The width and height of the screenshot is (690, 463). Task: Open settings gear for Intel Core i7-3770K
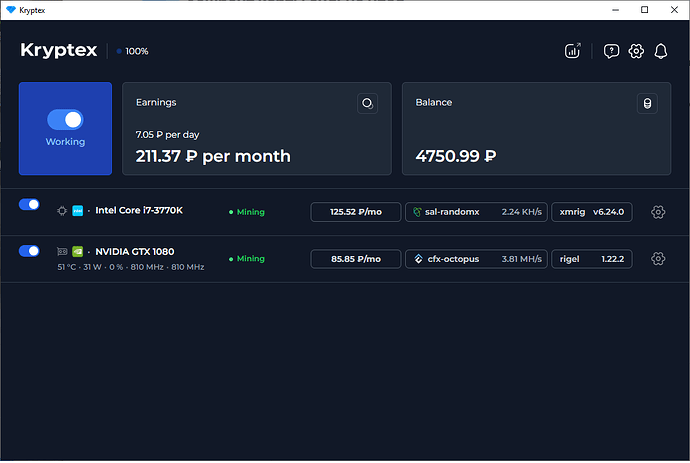658,212
